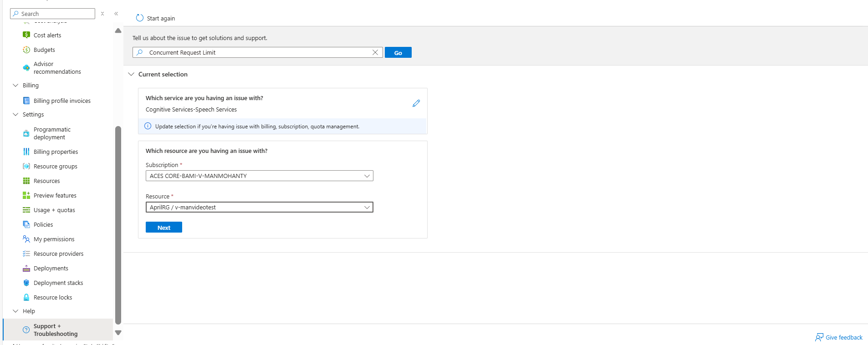Open the Subscription dropdown
868x345 pixels.
pyautogui.click(x=260, y=176)
